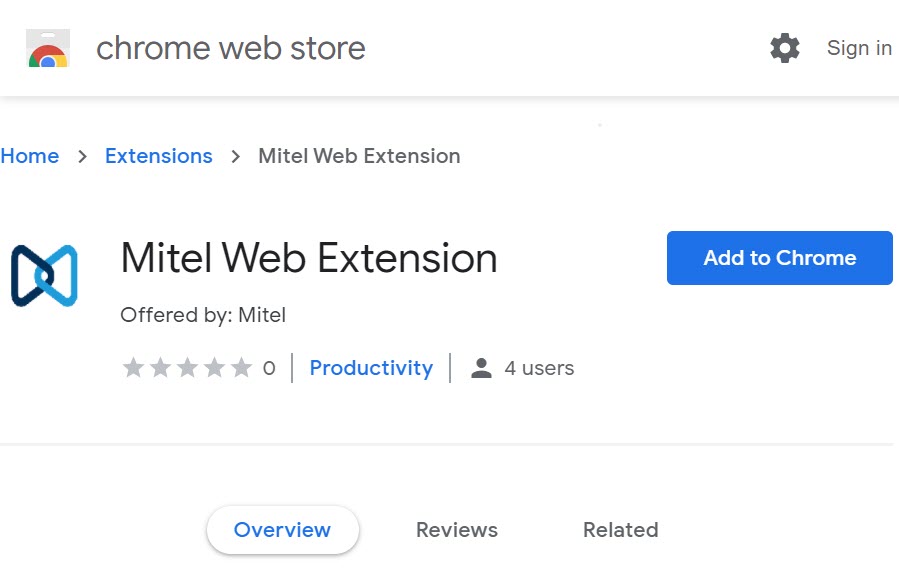This screenshot has height=584, width=899.
Task: Click the Add to Chrome button
Action: pos(779,257)
